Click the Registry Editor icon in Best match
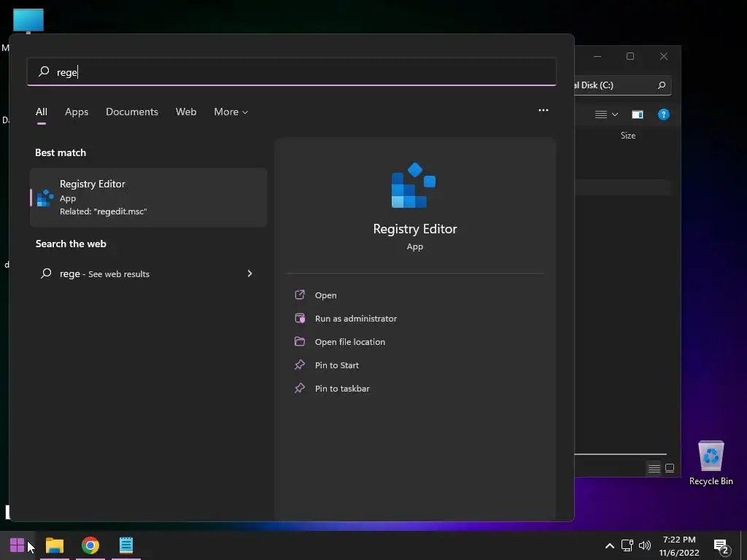 (x=45, y=198)
